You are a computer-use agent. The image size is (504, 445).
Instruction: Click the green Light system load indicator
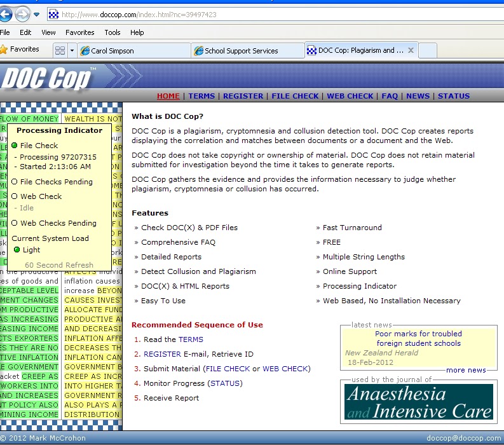(17, 249)
